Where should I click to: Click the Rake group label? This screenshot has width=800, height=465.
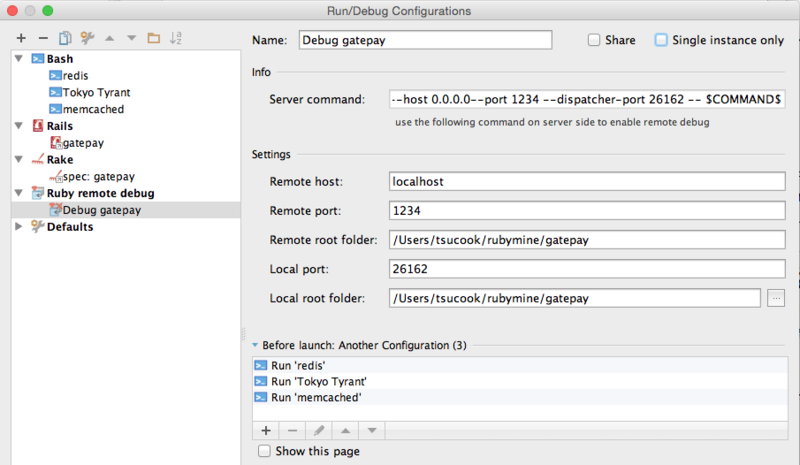(60, 159)
